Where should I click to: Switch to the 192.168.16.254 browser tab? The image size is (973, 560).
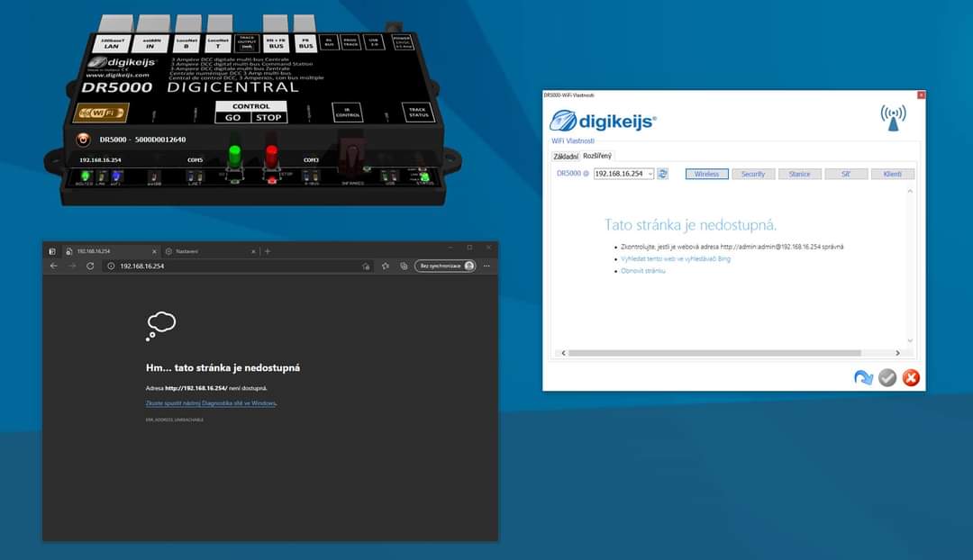pyautogui.click(x=111, y=251)
